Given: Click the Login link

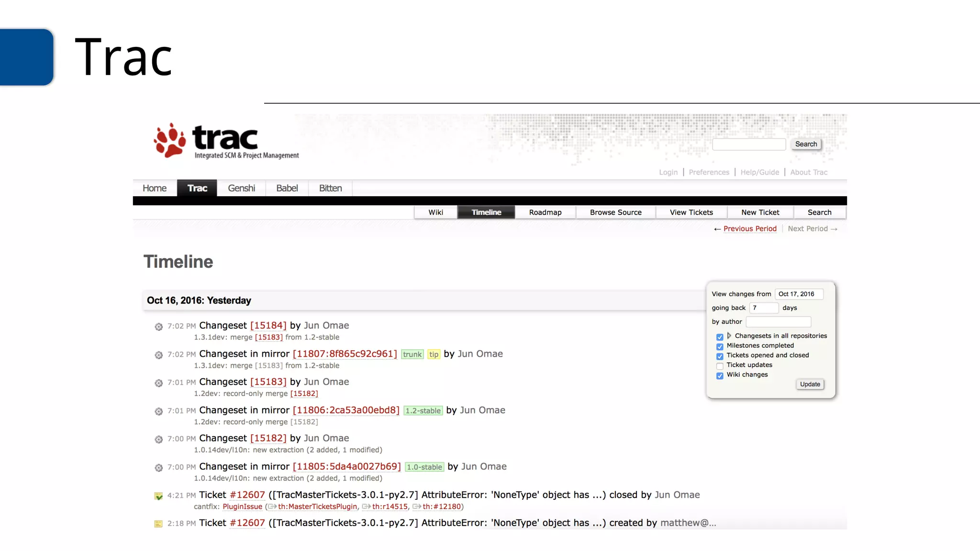Looking at the screenshot, I should tap(668, 172).
